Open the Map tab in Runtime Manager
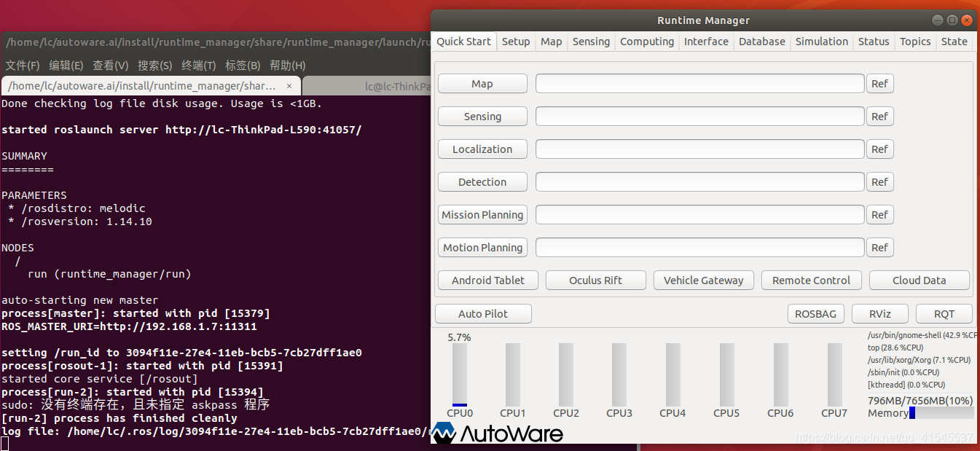Viewport: 980px width, 451px height. coord(552,42)
